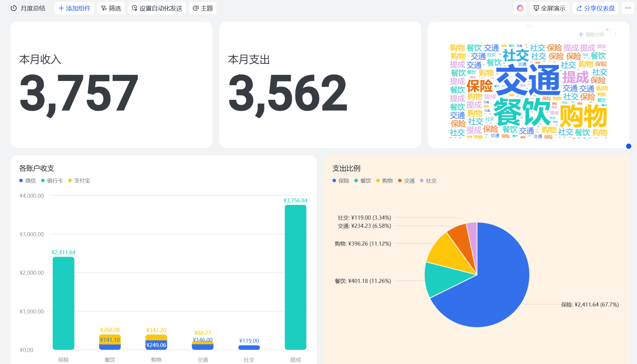637x364 pixels.
Task: Toggle 社交 in the 支出比例 legend
Action: (x=428, y=181)
